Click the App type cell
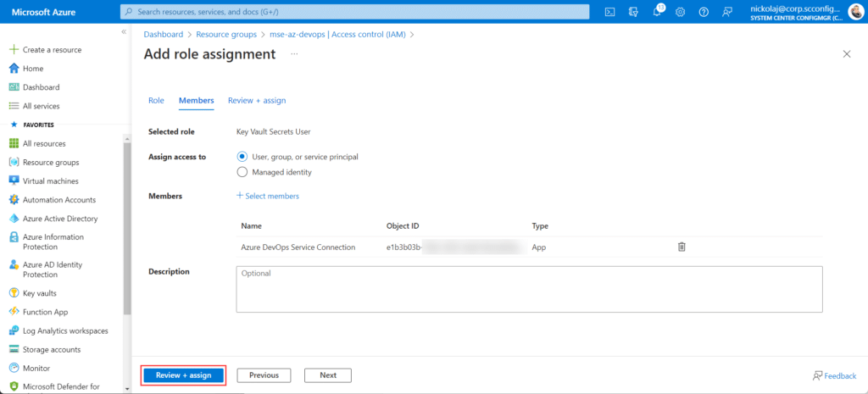Viewport: 868px width, 394px height. tap(538, 247)
